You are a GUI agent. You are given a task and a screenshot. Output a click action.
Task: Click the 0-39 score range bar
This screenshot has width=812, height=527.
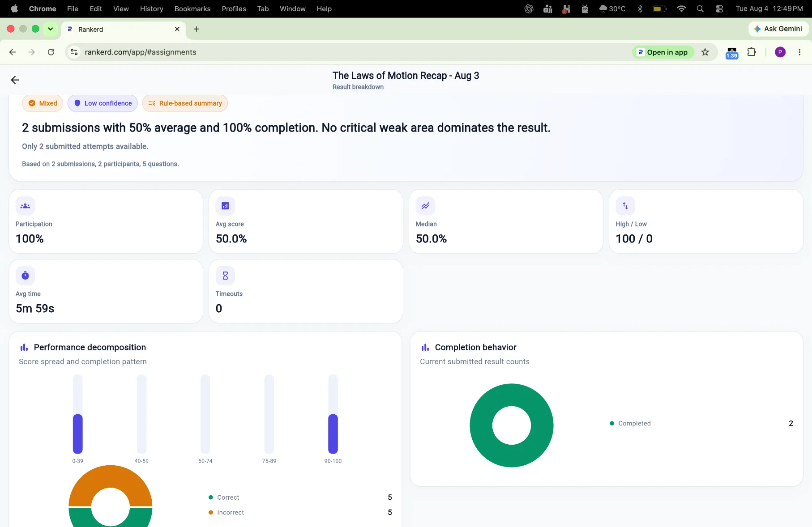77,414
